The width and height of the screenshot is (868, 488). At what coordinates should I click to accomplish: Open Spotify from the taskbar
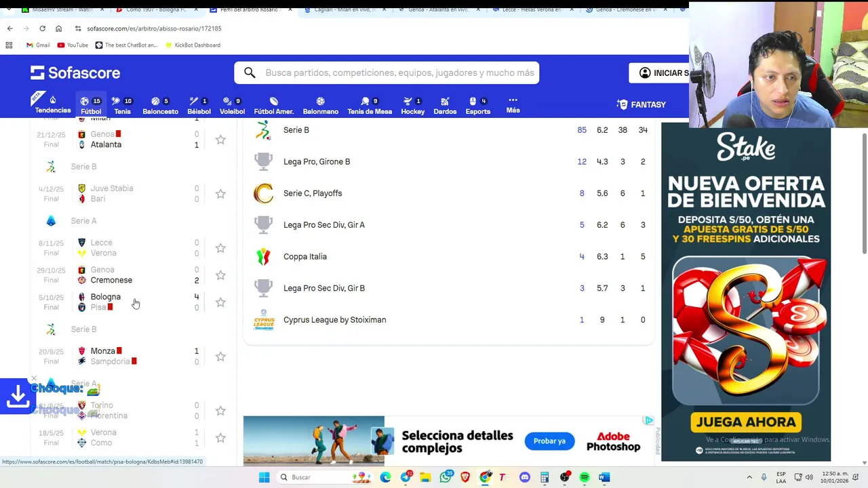pos(585,477)
